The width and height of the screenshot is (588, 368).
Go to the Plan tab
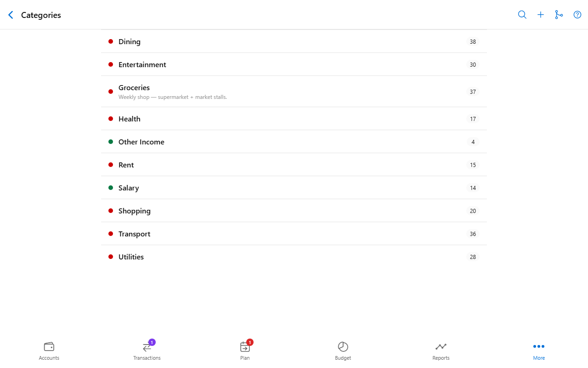(245, 351)
